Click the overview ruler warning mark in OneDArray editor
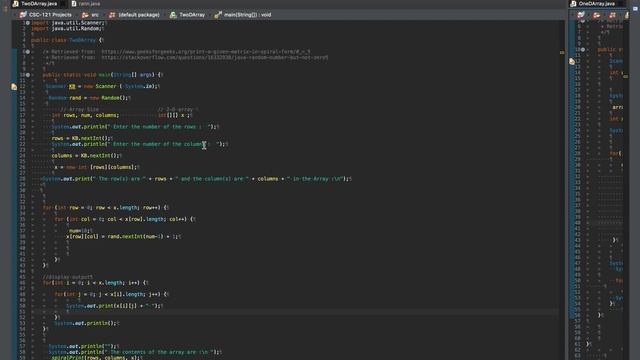The image size is (640, 360). click(626, 76)
